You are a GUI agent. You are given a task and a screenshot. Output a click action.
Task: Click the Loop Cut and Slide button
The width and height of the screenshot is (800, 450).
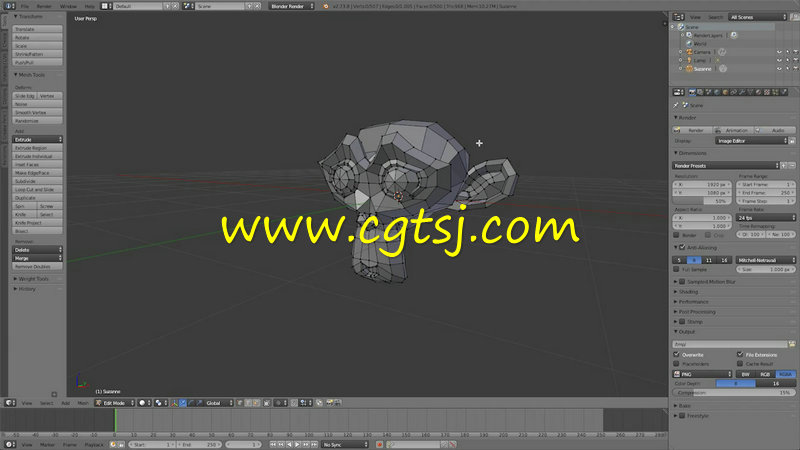coord(37,189)
